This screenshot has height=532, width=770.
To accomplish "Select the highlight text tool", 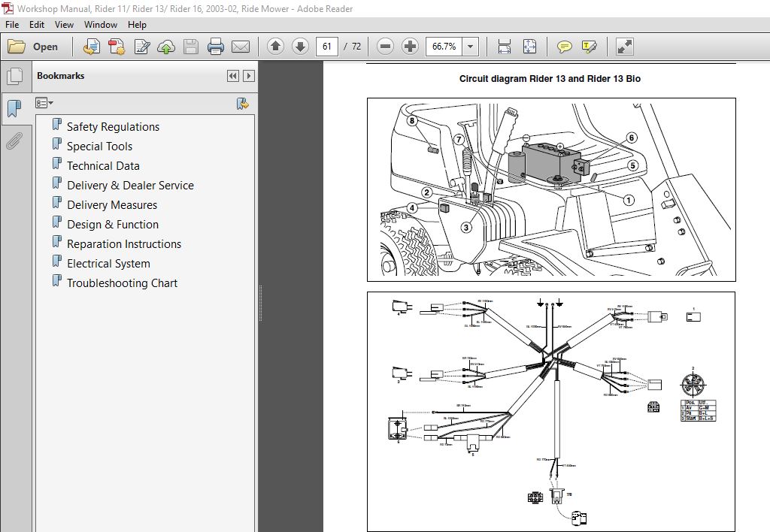I will [590, 47].
